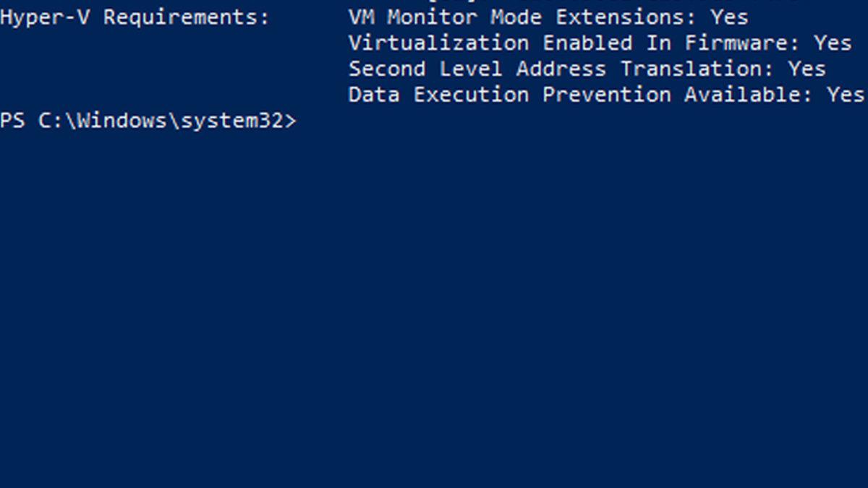Select "Yes" after Data Execution Prevention Available
Viewport: 868px width, 488px height.
(x=846, y=95)
